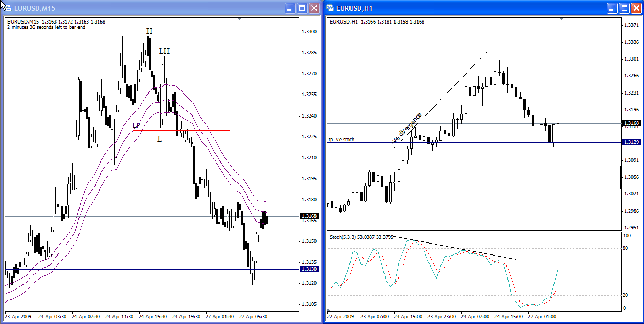Click the chart shift triangle in M15 chart
The width and height of the screenshot is (644, 324).
pyautogui.click(x=239, y=19)
